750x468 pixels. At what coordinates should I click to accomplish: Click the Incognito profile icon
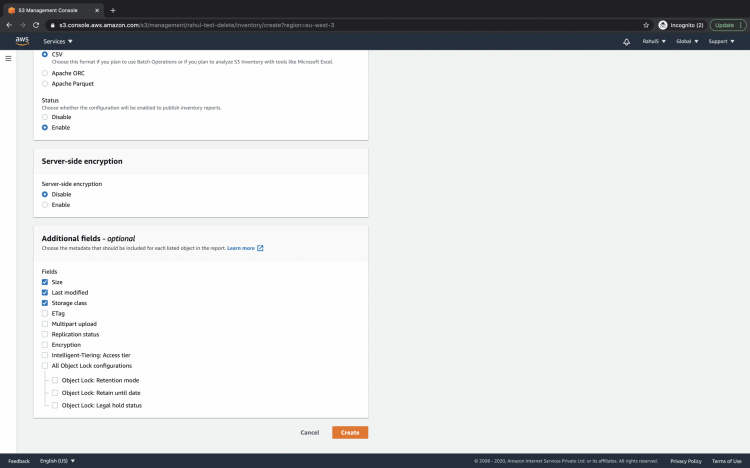point(663,24)
